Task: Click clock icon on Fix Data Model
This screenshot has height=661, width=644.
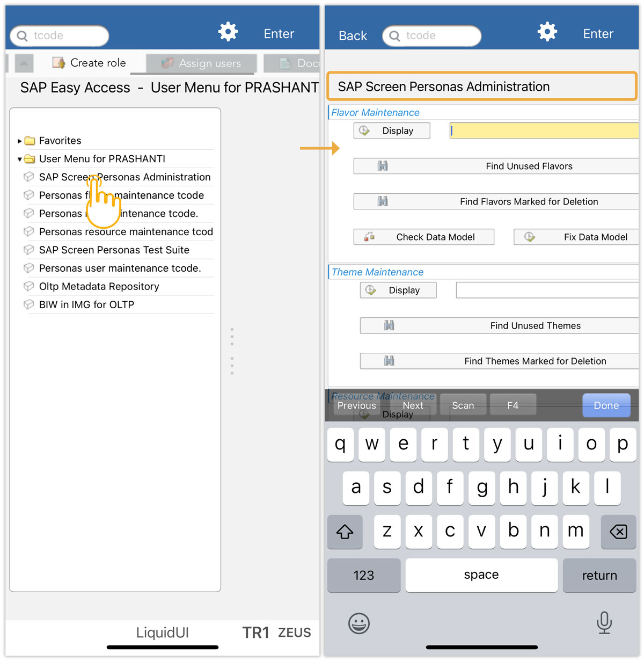Action: coord(530,237)
